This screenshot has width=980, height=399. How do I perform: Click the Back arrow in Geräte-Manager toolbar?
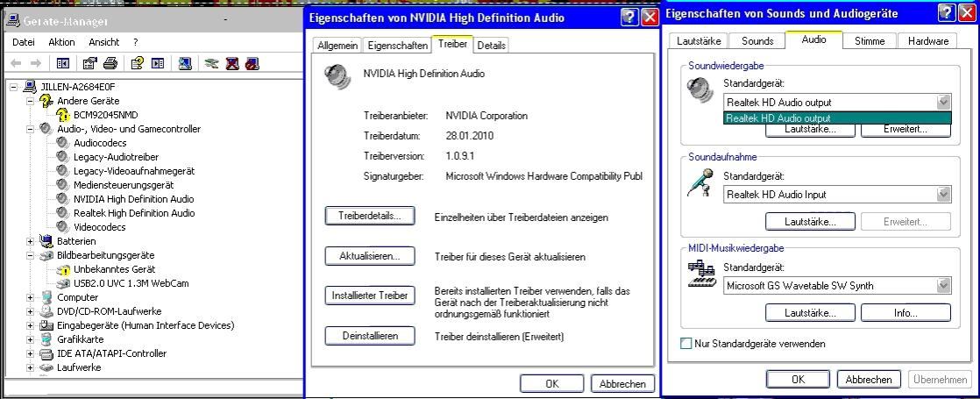pos(17,63)
